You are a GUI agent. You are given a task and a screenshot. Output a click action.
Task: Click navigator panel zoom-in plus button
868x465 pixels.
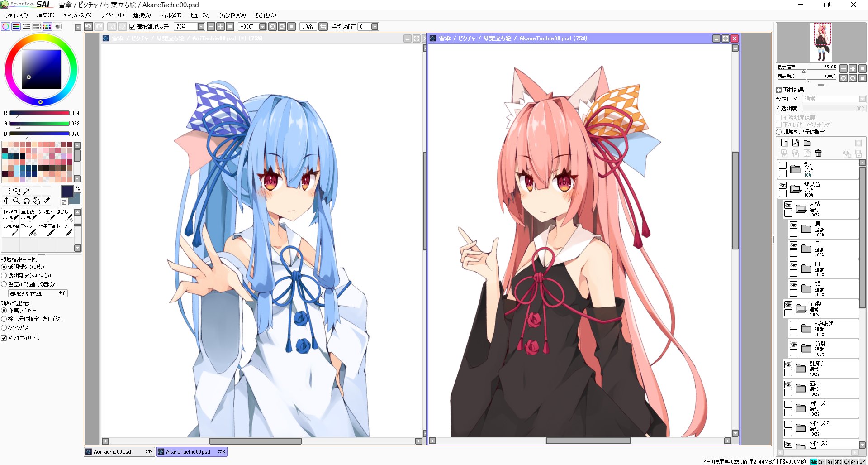pyautogui.click(x=853, y=68)
